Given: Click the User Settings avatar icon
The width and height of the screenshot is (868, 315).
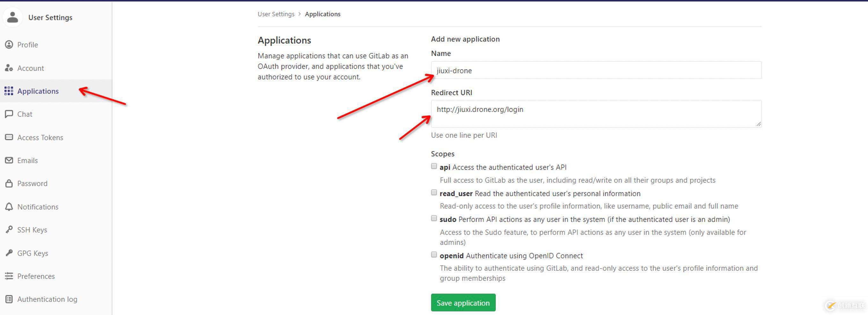Looking at the screenshot, I should [x=13, y=17].
